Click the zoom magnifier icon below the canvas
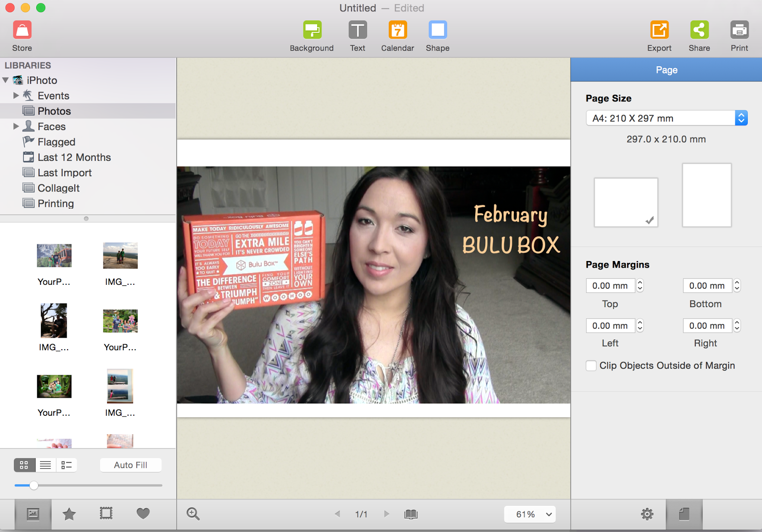This screenshot has height=532, width=762. [x=193, y=513]
